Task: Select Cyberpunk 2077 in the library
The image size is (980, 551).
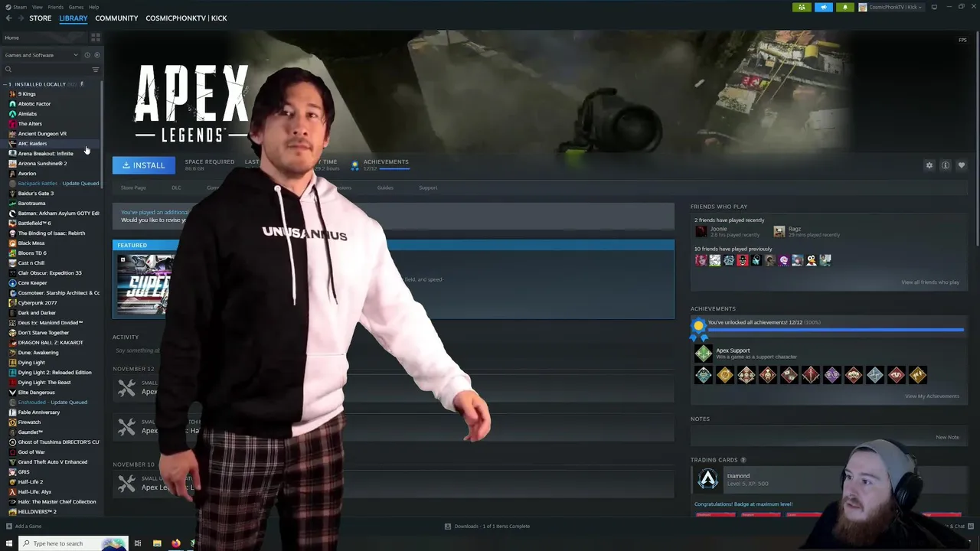Action: (37, 303)
